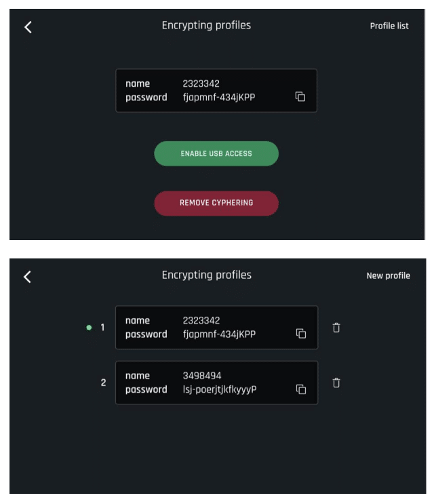The image size is (436, 504).
Task: Click ENABLE USB ACCESS button
Action: pos(216,154)
